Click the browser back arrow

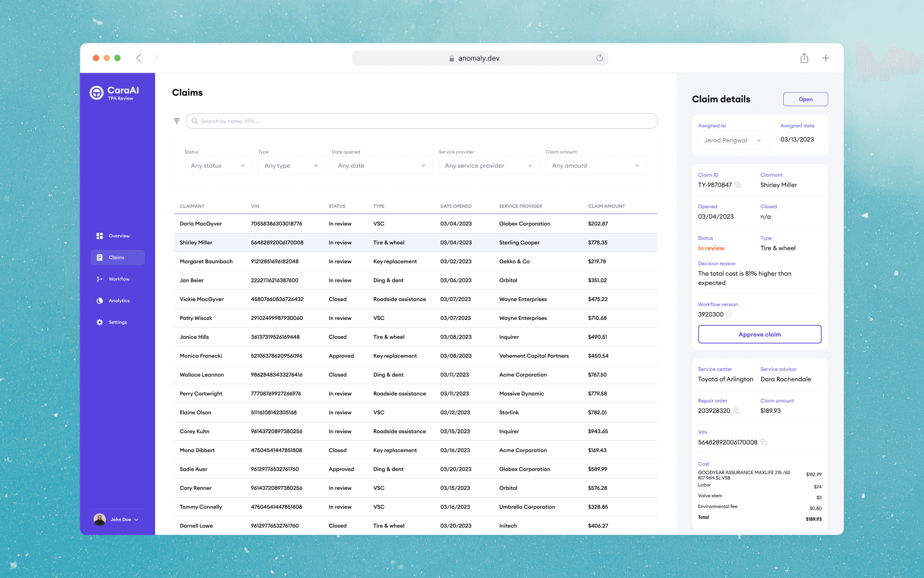[139, 58]
